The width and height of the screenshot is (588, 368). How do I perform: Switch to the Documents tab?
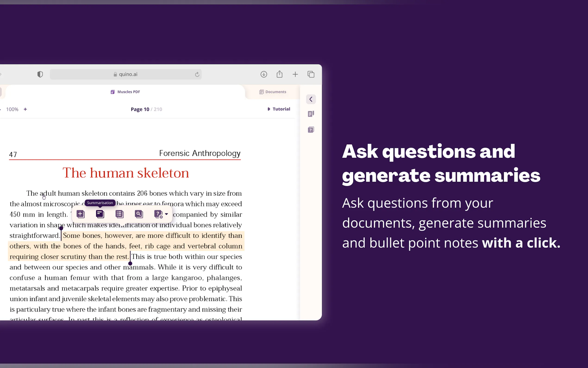pyautogui.click(x=273, y=92)
